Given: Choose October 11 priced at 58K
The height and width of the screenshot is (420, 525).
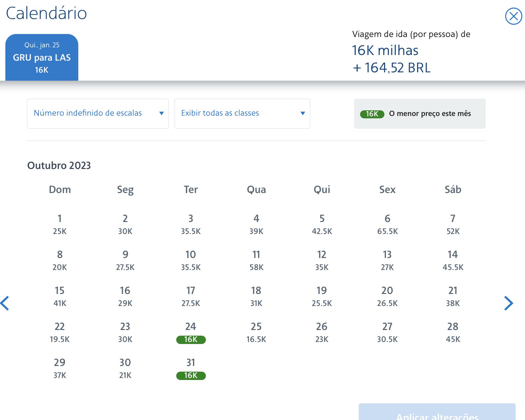Looking at the screenshot, I should pyautogui.click(x=256, y=261).
